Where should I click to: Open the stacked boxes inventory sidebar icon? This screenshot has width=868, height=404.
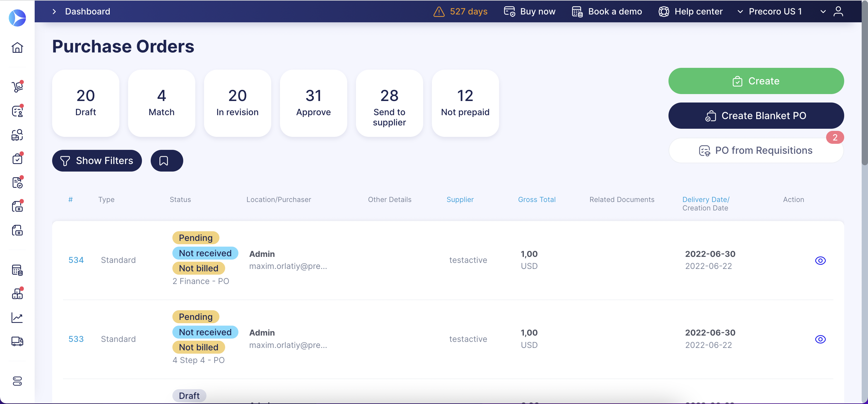[x=17, y=294]
